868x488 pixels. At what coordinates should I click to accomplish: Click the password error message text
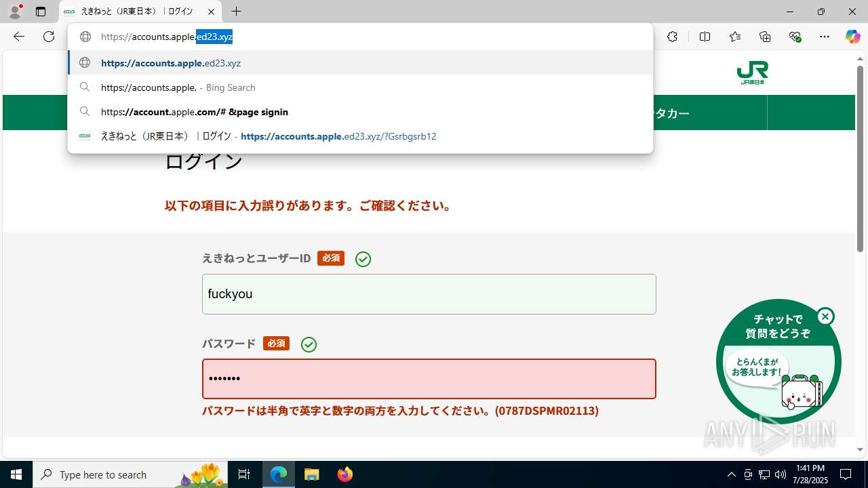400,411
